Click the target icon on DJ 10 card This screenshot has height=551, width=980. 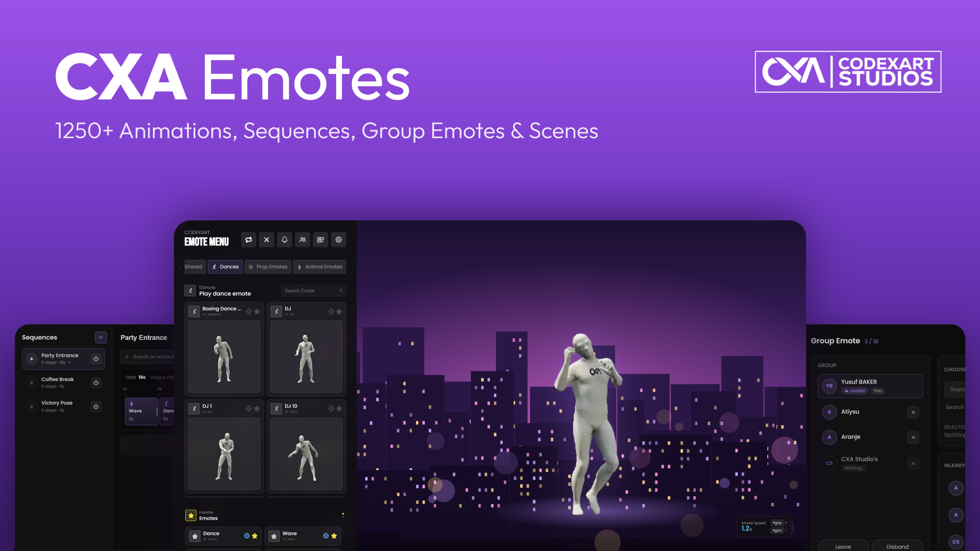[331, 408]
